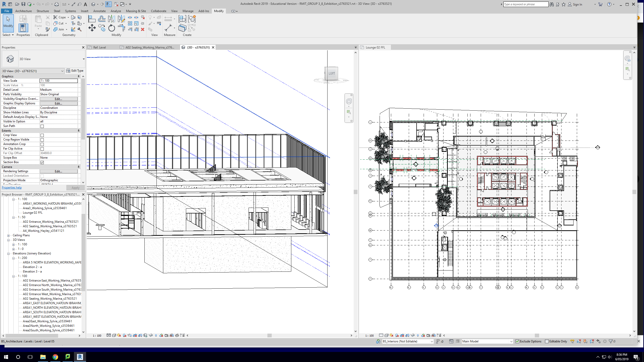Image resolution: width=644 pixels, height=362 pixels.
Task: Open the Architecture ribbon tab
Action: [23, 11]
